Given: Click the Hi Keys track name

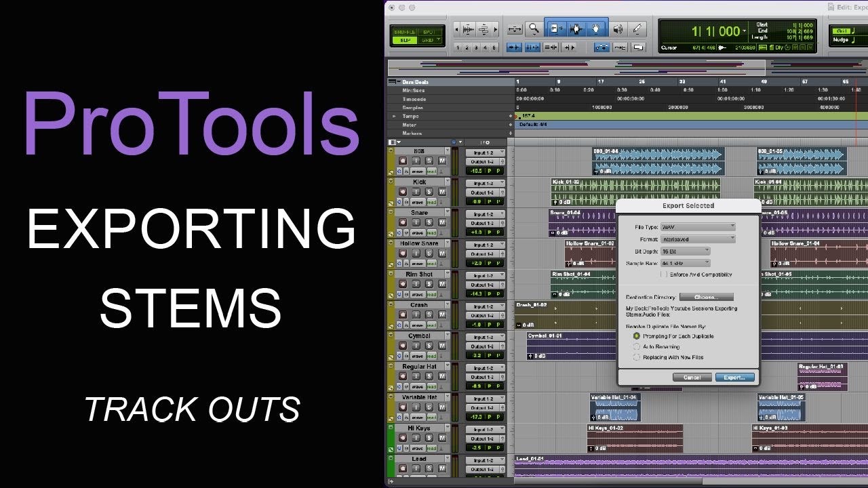Looking at the screenshot, I should [419, 428].
